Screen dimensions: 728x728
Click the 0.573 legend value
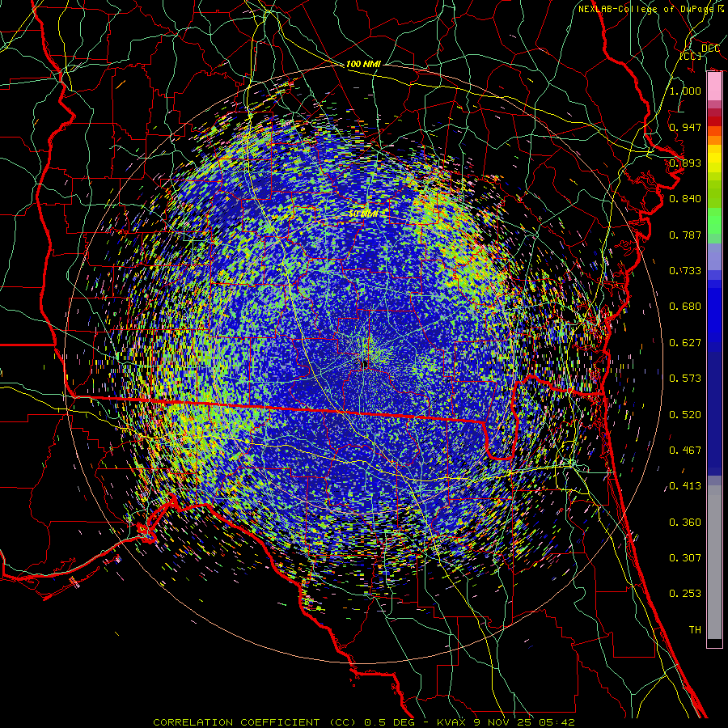point(685,379)
